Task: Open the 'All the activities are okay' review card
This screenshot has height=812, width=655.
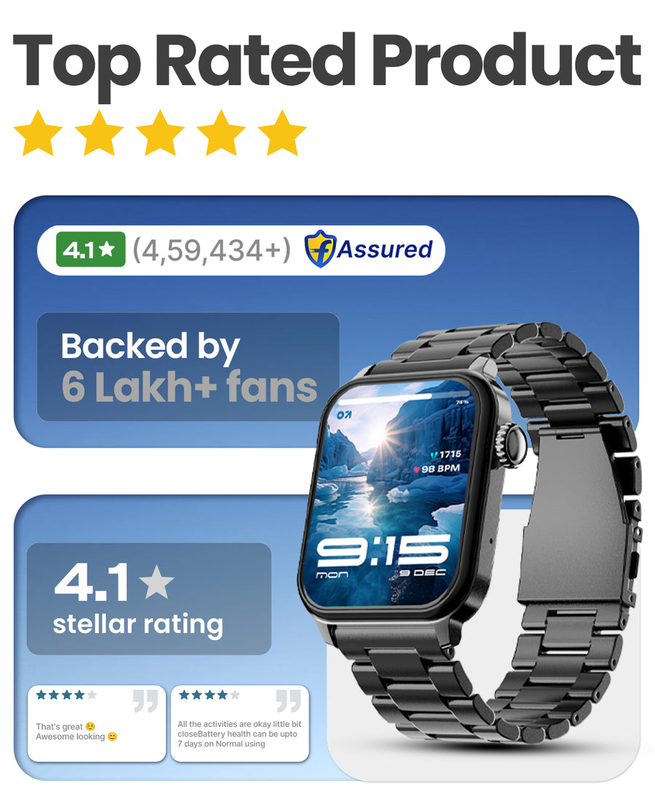Action: point(239,723)
